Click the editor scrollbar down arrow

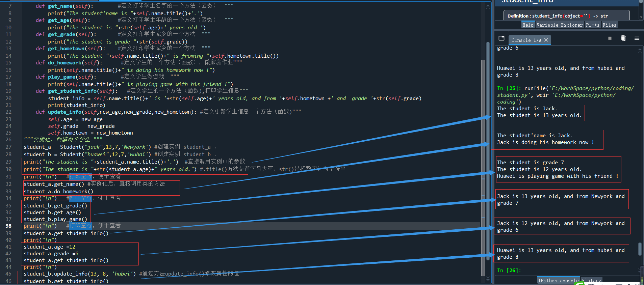[488, 280]
